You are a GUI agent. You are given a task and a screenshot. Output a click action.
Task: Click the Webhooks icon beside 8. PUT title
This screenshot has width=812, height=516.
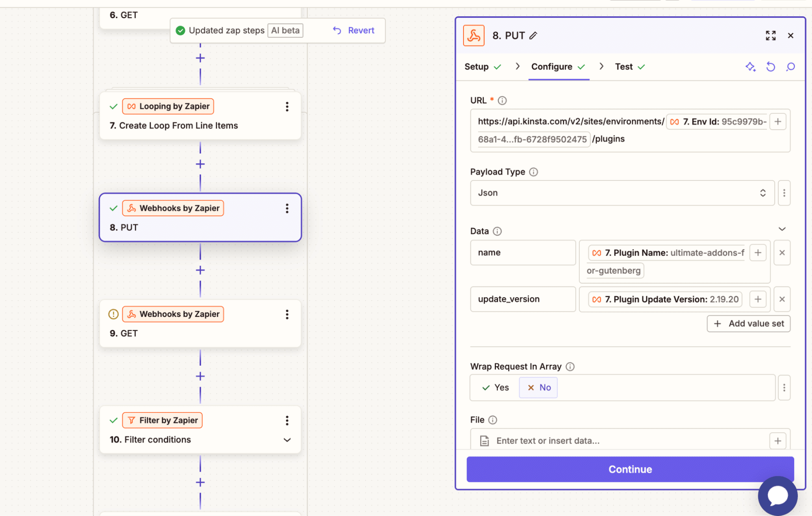pyautogui.click(x=474, y=35)
